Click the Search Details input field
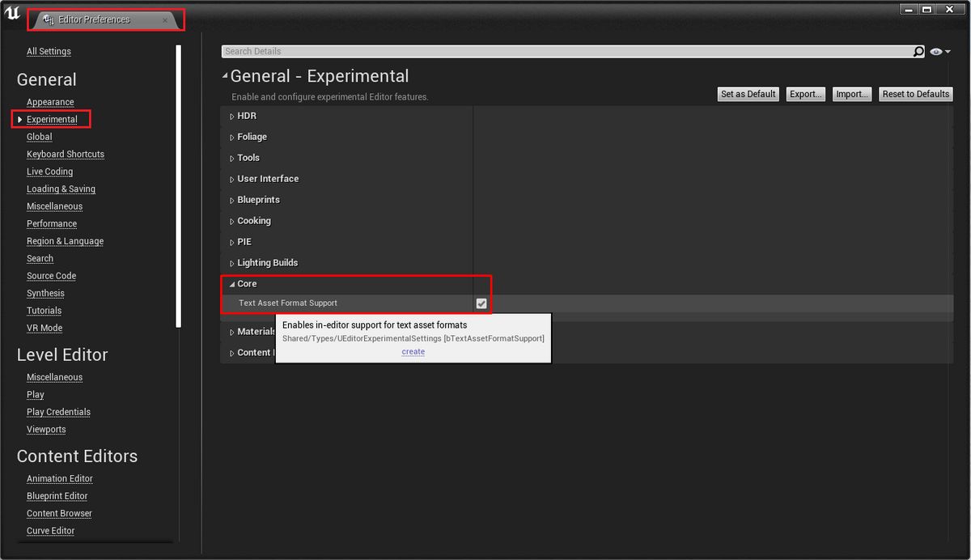Viewport: 971px width, 560px height. pos(566,52)
